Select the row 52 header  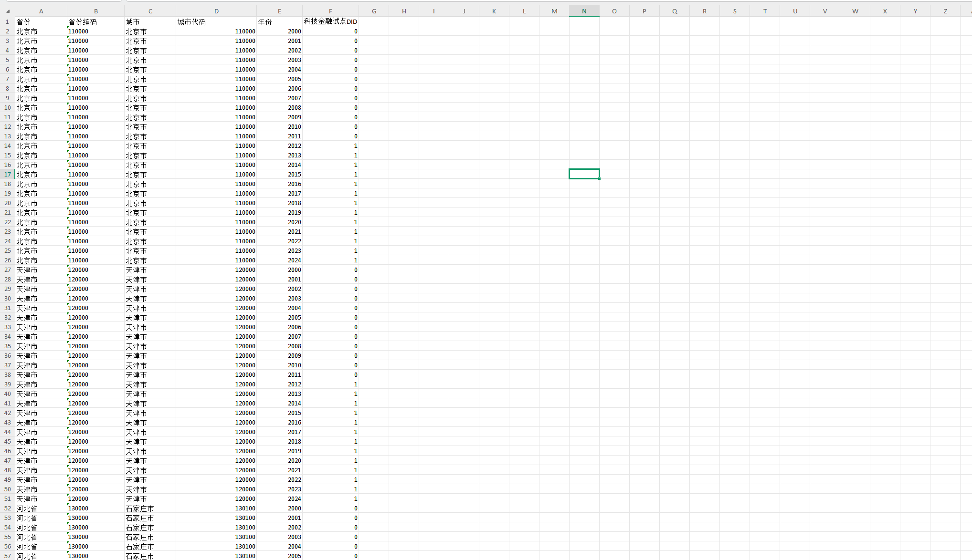(x=7, y=508)
